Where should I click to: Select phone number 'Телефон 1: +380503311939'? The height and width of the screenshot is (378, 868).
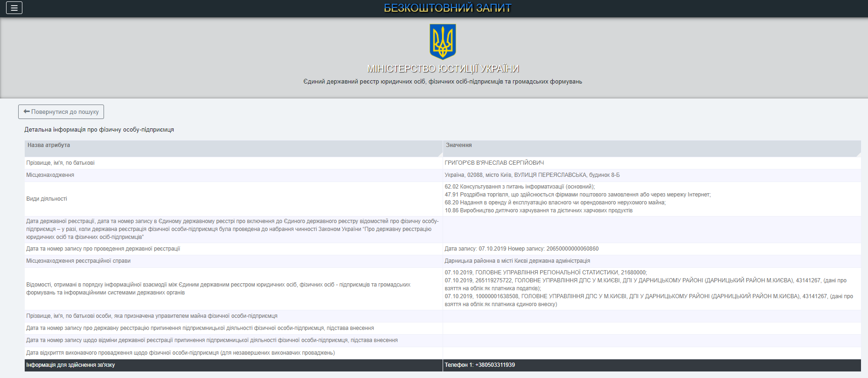click(x=479, y=365)
